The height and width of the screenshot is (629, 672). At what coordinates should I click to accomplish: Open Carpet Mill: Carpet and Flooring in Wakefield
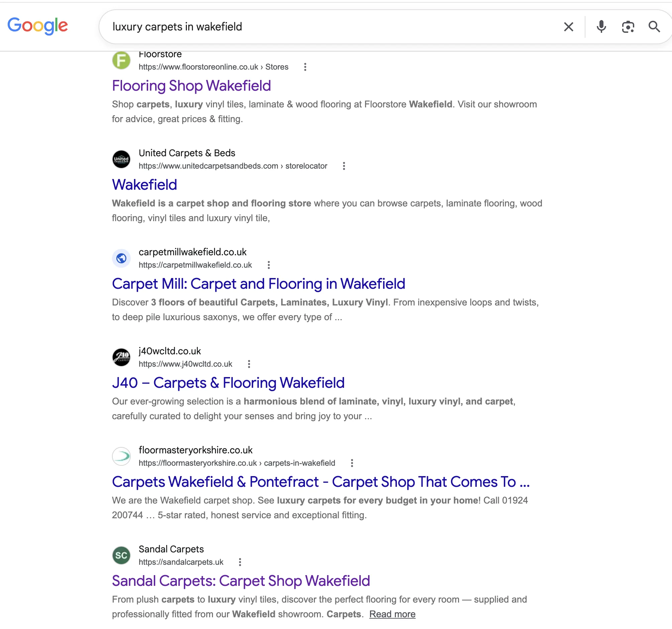click(258, 283)
